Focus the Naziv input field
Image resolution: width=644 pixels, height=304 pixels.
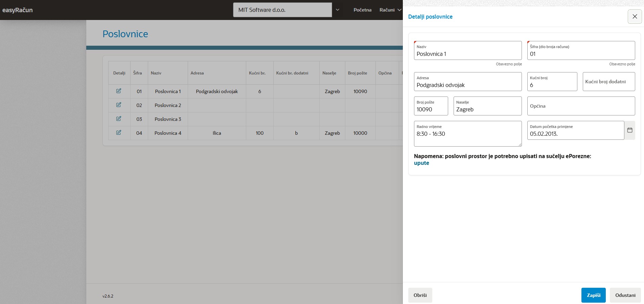(x=467, y=54)
